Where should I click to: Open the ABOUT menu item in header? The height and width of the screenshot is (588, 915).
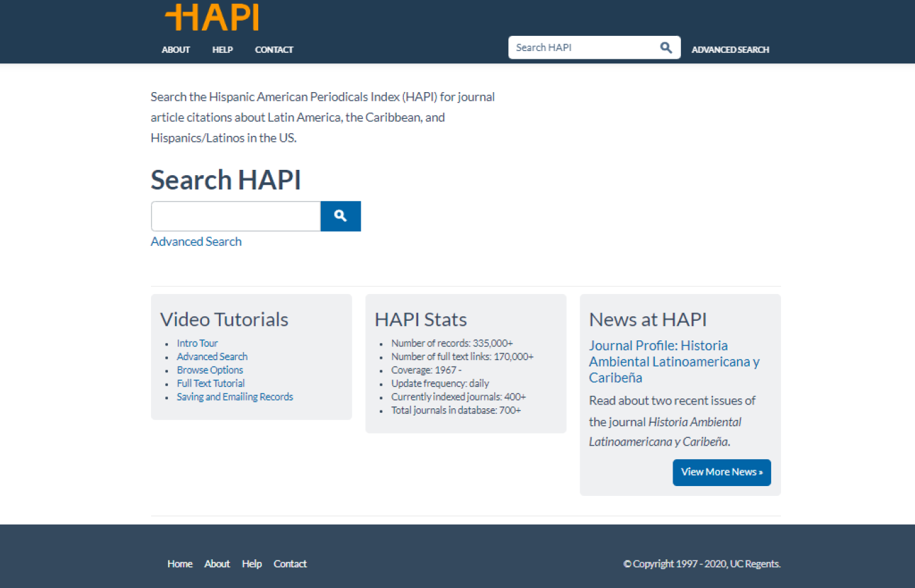coord(176,50)
